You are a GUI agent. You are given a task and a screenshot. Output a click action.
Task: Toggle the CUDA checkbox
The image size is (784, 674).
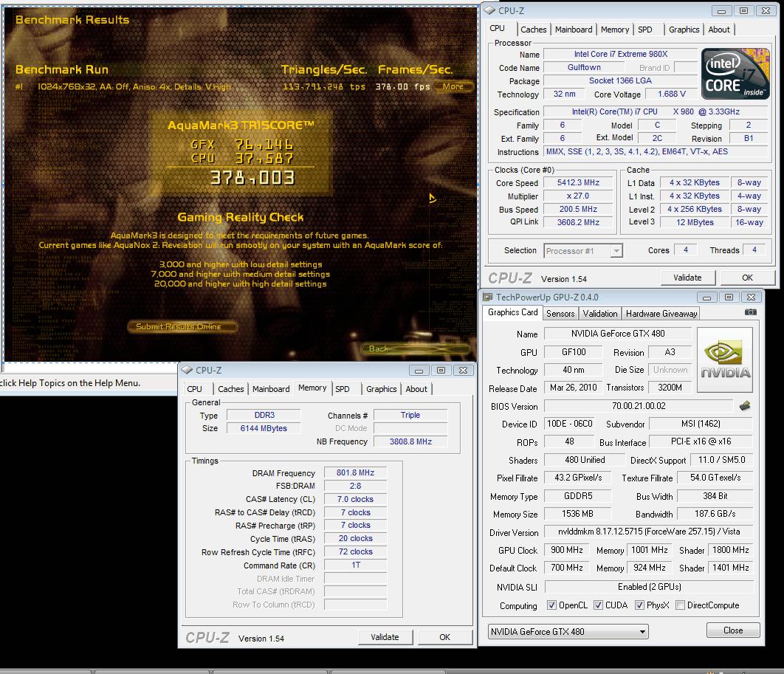[598, 605]
